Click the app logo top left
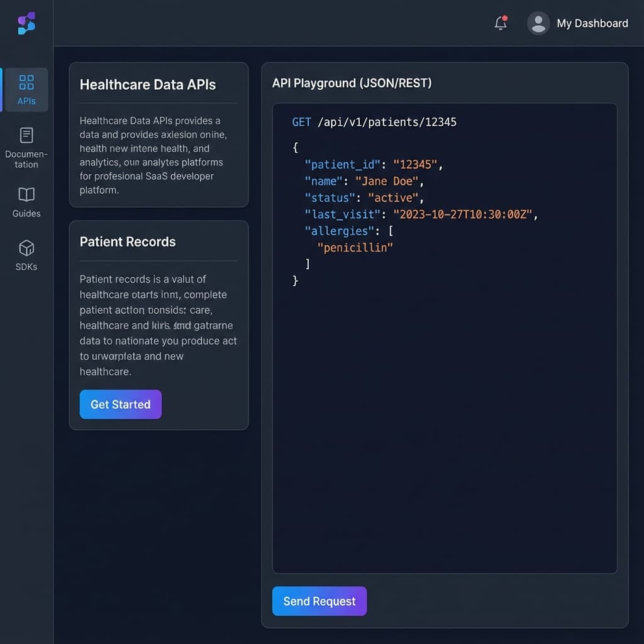Image resolution: width=644 pixels, height=644 pixels. tap(25, 24)
